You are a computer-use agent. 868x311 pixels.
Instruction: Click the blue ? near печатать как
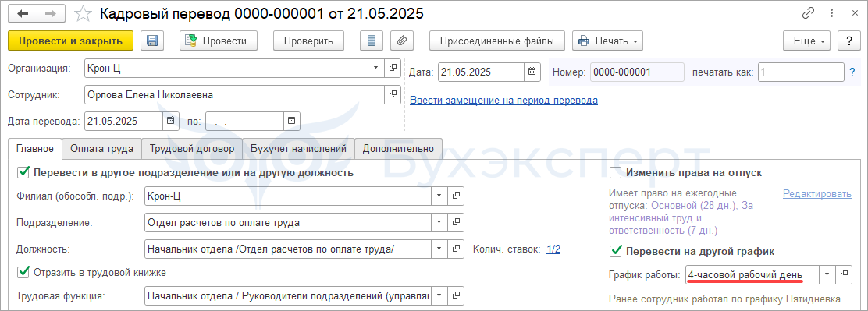(852, 72)
